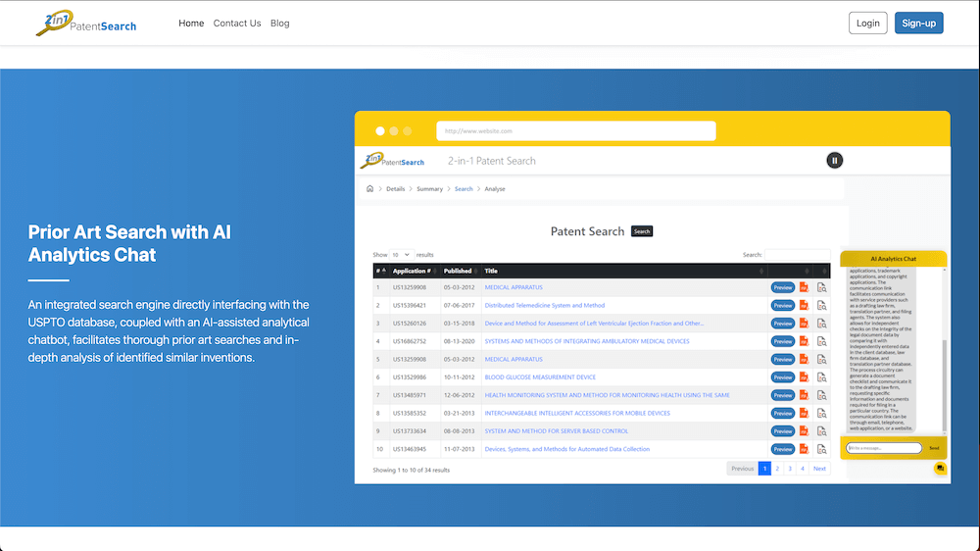Open PDF icon for BLOOD GLUCOSE MEASUREMENT DEVICE
Screen dimensions: 980x551
point(804,377)
